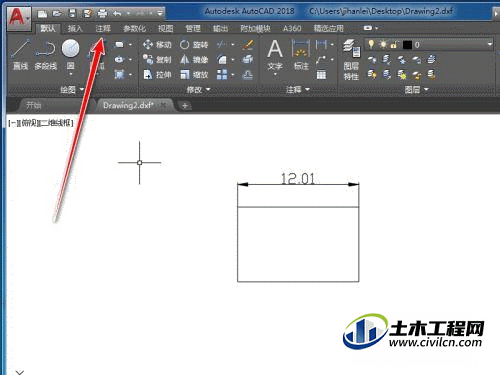Click the Trim tool icon in modify panel
The width and height of the screenshot is (500, 375).
[222, 44]
